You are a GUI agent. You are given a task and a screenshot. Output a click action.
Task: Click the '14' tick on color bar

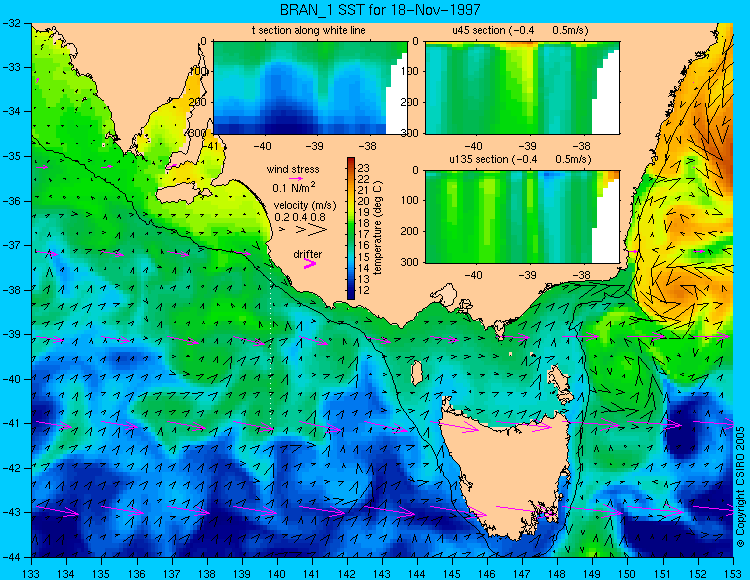point(364,268)
